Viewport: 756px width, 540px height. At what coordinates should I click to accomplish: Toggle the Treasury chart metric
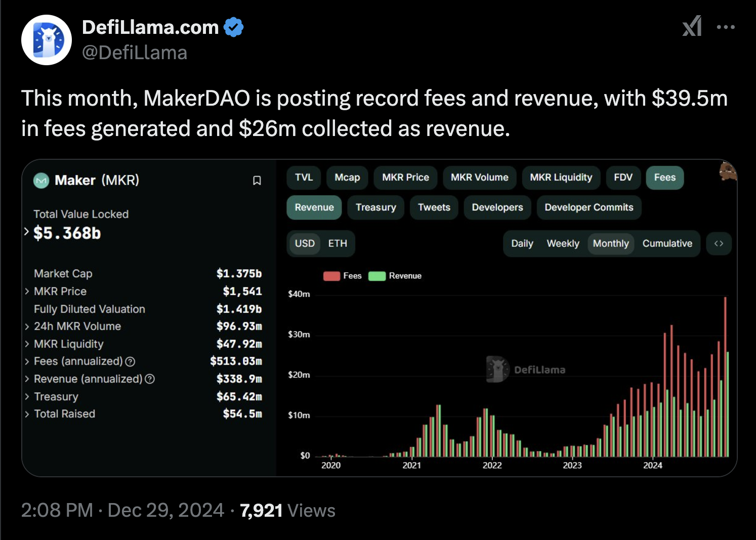(375, 207)
